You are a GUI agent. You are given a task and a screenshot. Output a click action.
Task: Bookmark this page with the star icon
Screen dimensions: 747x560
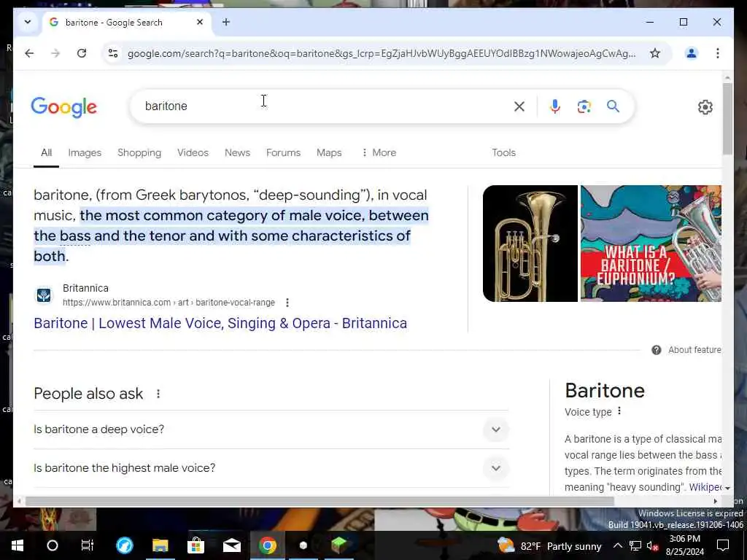coord(655,53)
